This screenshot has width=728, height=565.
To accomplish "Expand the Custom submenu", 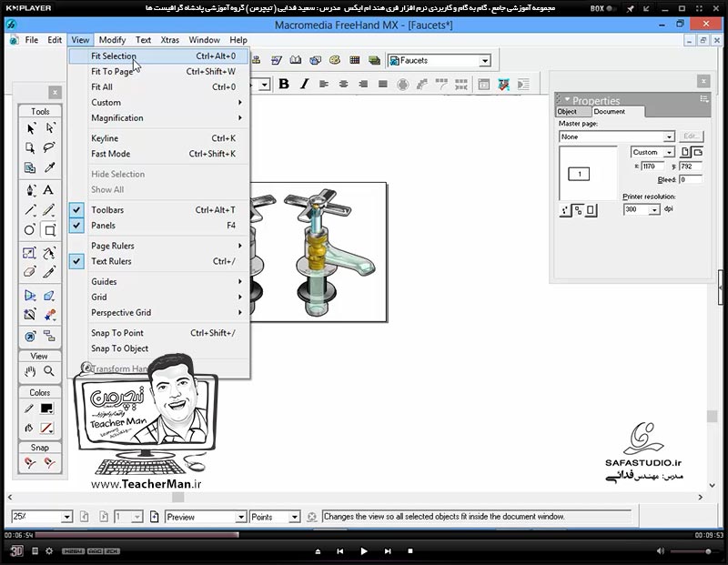I will pos(158,102).
